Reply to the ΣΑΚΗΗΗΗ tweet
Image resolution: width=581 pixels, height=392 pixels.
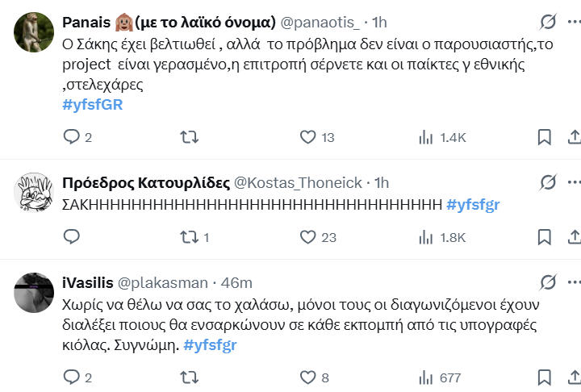[72, 237]
